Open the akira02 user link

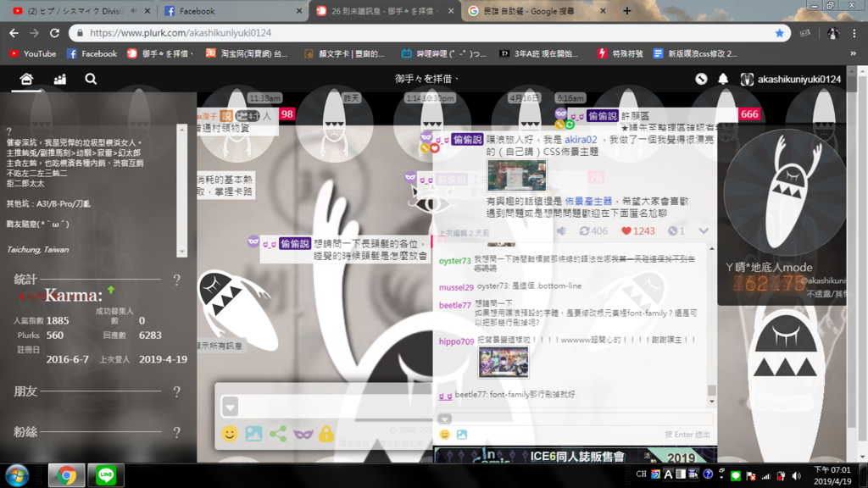(581, 140)
